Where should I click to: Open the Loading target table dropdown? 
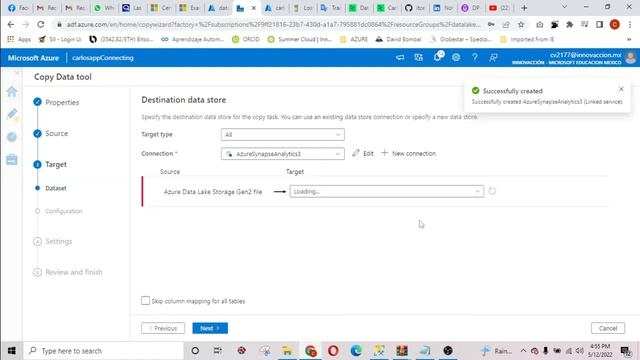(387, 191)
